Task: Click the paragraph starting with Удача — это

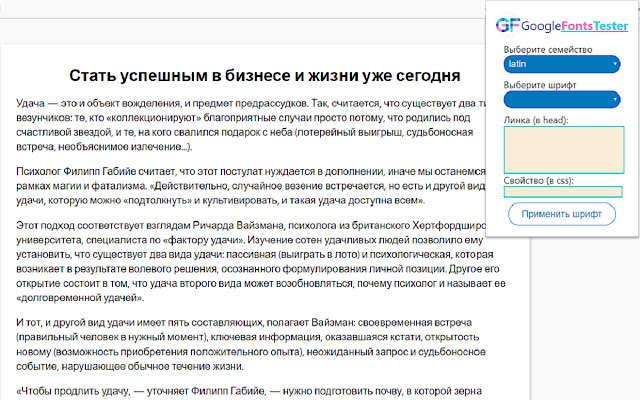Action: [x=252, y=125]
